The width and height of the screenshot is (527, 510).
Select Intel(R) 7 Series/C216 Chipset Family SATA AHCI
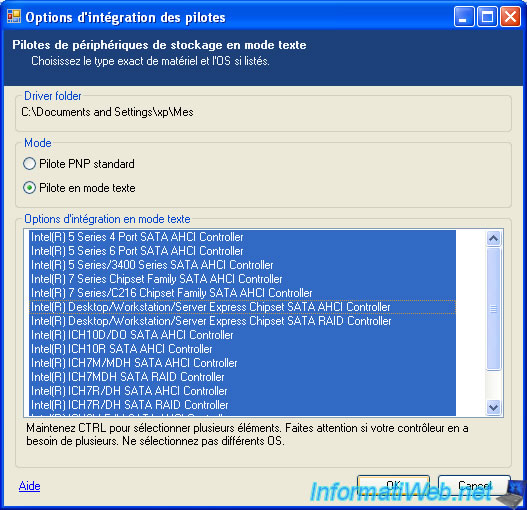click(242, 293)
